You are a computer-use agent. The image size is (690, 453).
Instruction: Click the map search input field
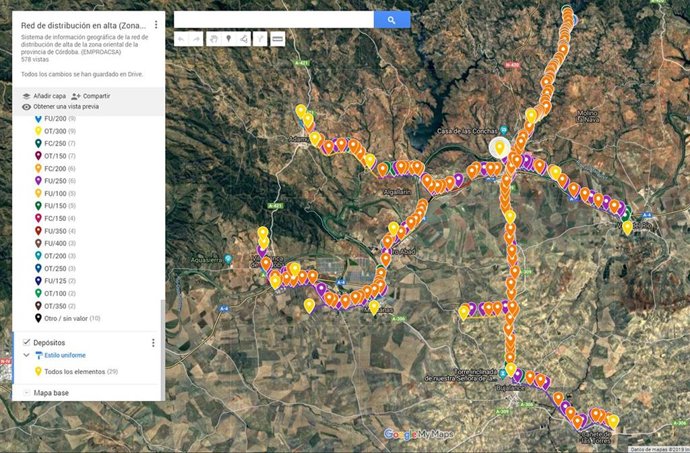coord(274,19)
